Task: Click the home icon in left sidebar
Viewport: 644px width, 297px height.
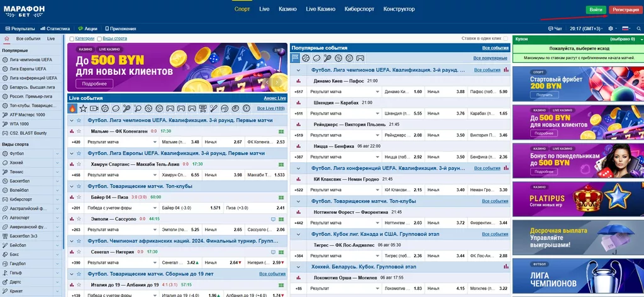Action: 6,38
